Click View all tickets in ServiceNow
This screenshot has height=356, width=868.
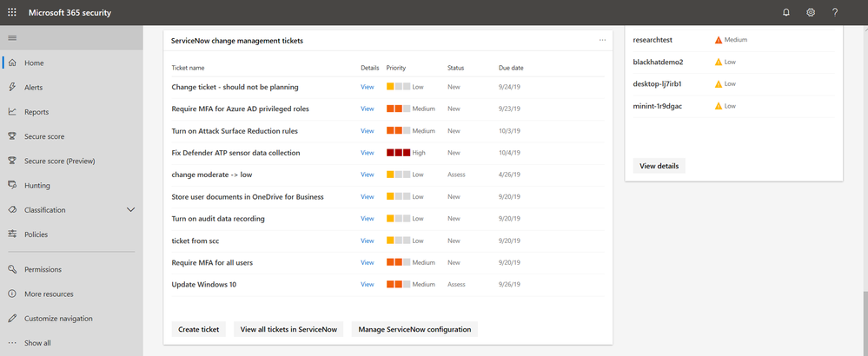(288, 329)
